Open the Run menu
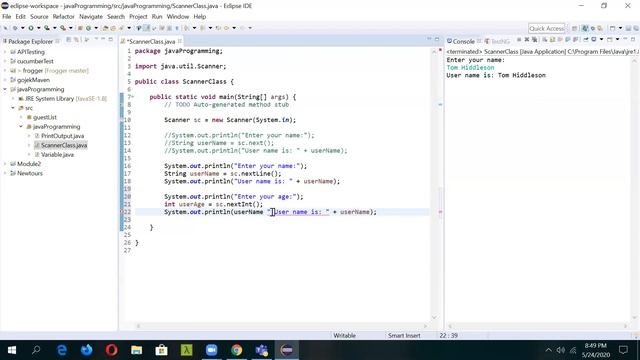Screen dimensions: 640x360 157,16
